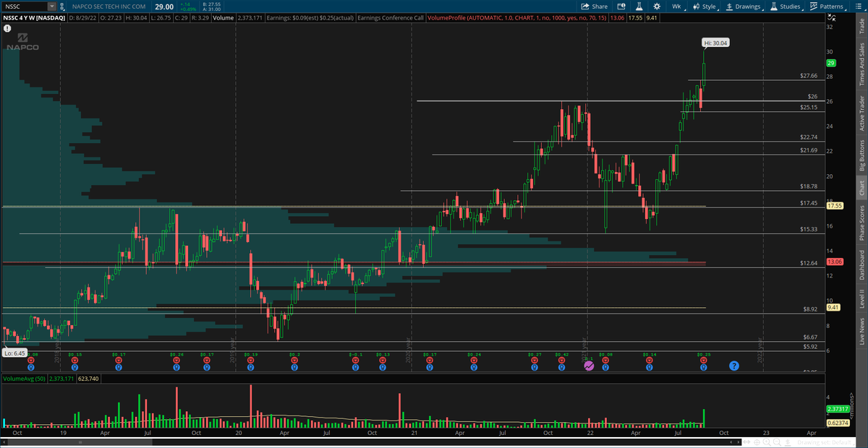The height and width of the screenshot is (448, 868).
Task: Click the red 13.06 price axis tag
Action: (x=834, y=261)
